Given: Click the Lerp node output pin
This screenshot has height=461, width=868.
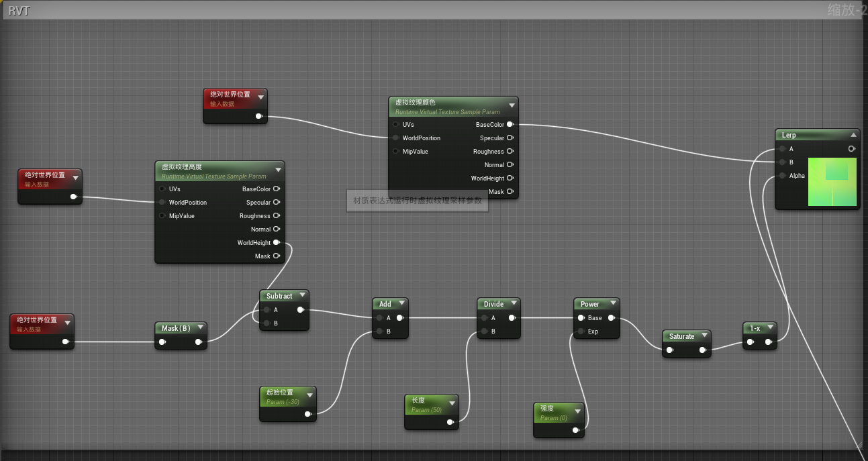Looking at the screenshot, I should (x=852, y=148).
